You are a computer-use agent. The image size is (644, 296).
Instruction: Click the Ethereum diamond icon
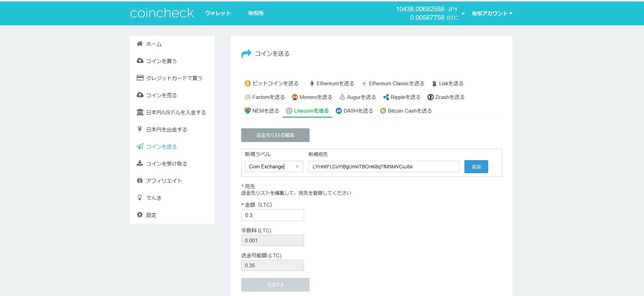[312, 83]
